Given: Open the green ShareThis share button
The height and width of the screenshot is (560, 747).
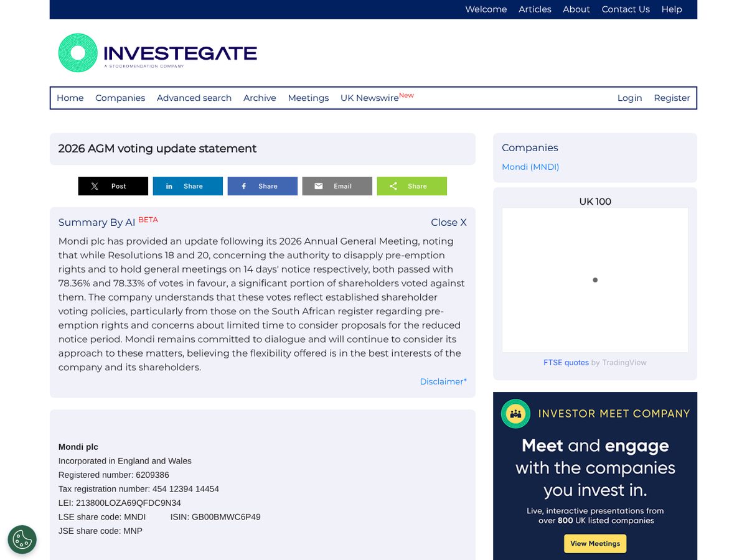Looking at the screenshot, I should click(x=412, y=186).
